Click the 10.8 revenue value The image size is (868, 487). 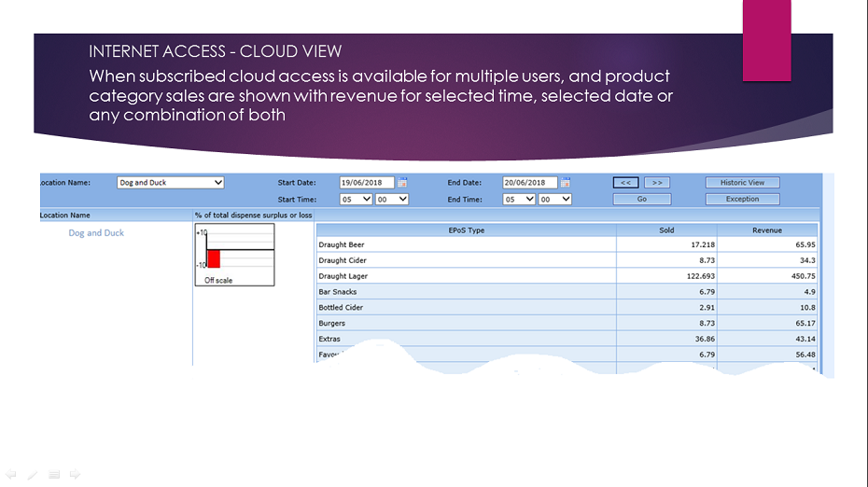(x=807, y=307)
